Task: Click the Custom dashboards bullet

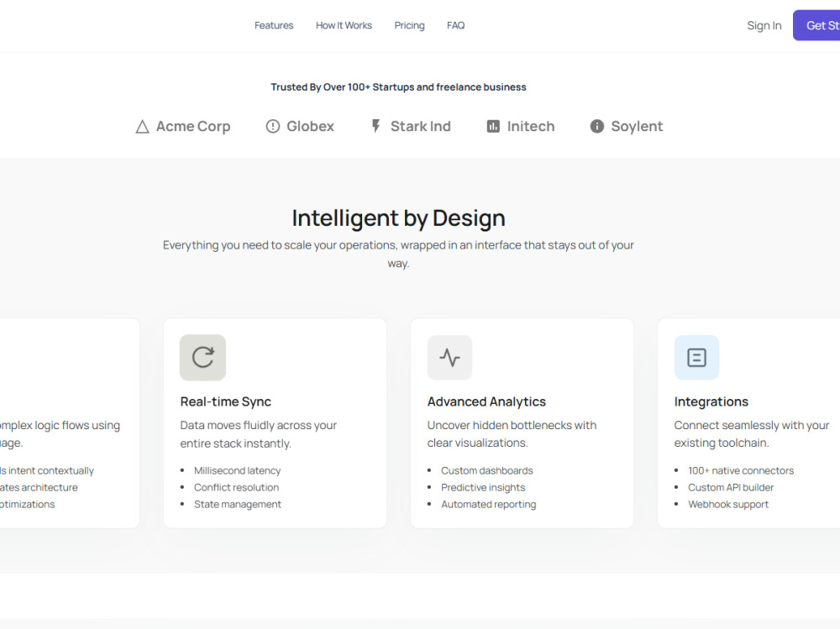Action: point(487,470)
